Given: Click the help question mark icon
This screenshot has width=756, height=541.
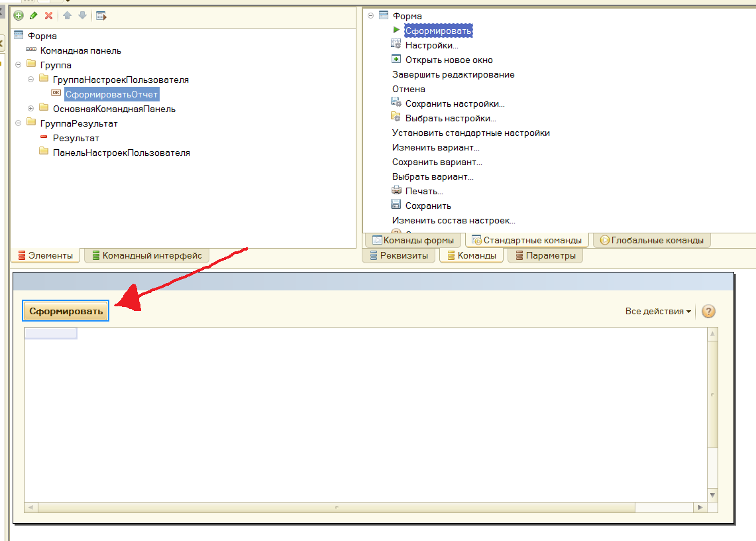Looking at the screenshot, I should 708,311.
